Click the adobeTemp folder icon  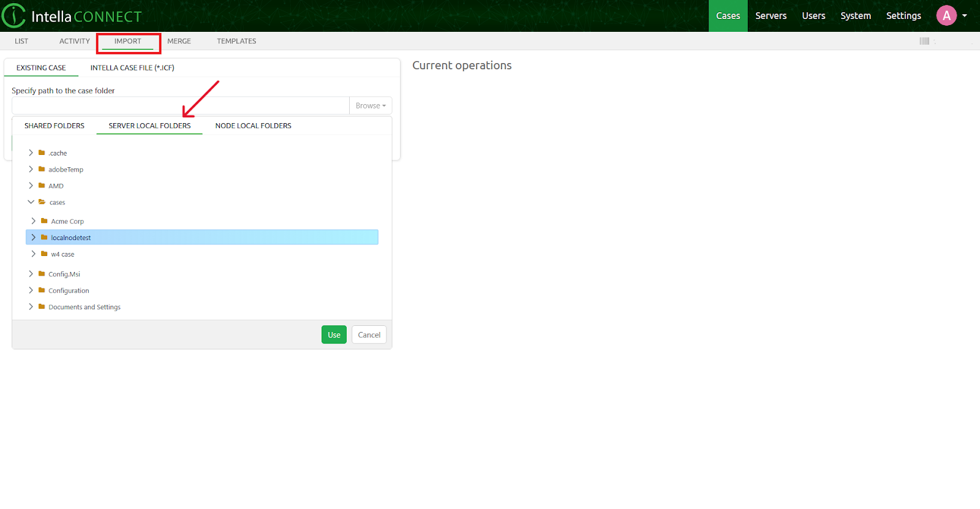pyautogui.click(x=42, y=169)
